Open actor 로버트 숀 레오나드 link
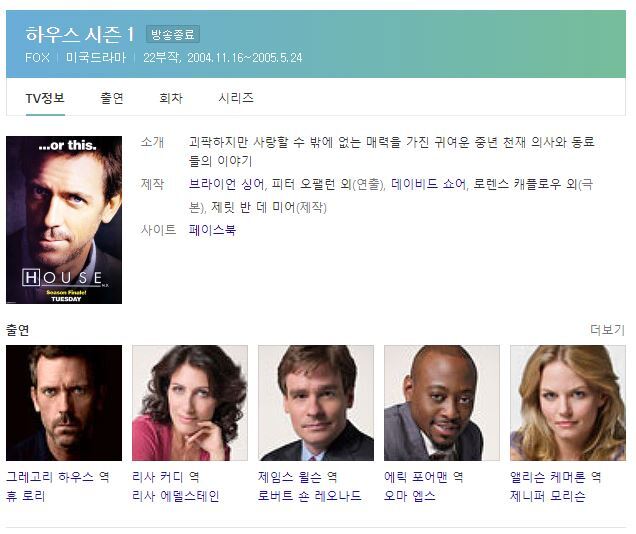 coord(310,496)
